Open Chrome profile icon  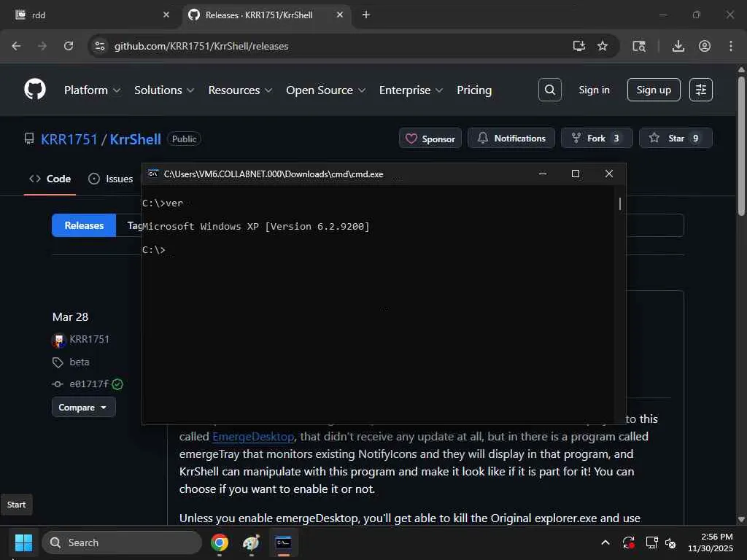(705, 46)
